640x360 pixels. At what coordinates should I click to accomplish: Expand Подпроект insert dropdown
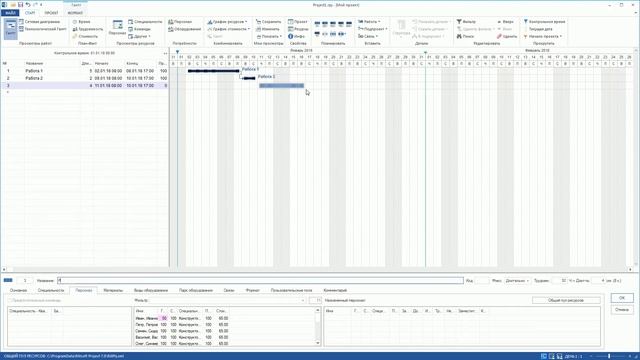point(372,29)
